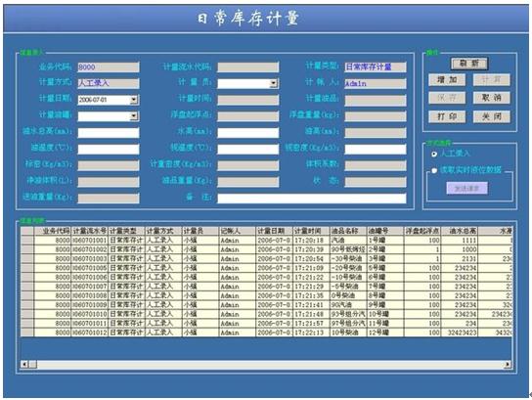Click the 视密度 input field
Image resolution: width=532 pixels, height=400 pixels.
(x=376, y=149)
